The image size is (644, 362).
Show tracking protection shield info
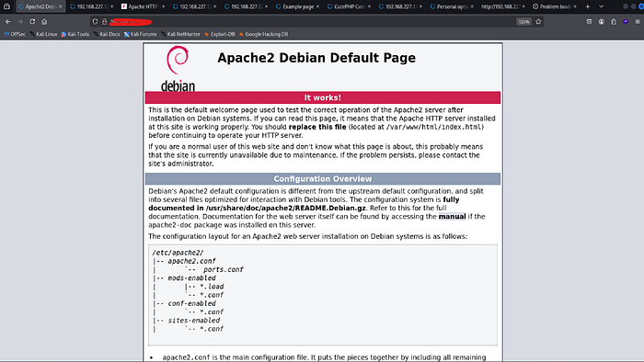(x=95, y=22)
